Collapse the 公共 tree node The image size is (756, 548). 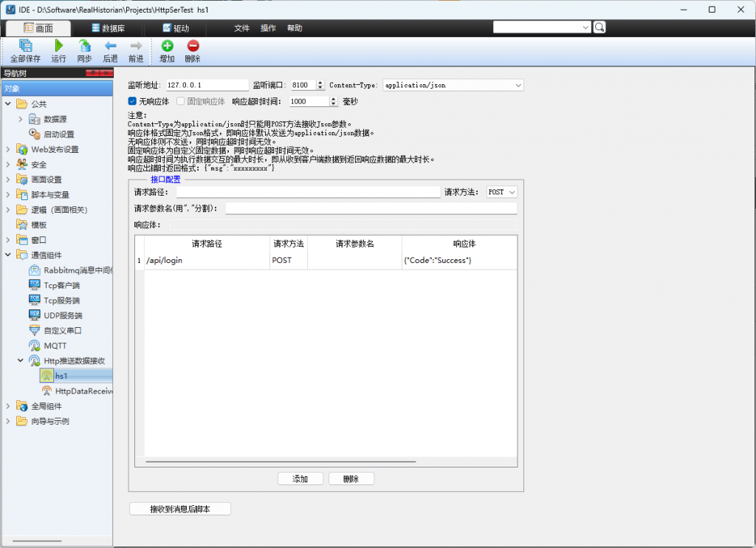8,103
